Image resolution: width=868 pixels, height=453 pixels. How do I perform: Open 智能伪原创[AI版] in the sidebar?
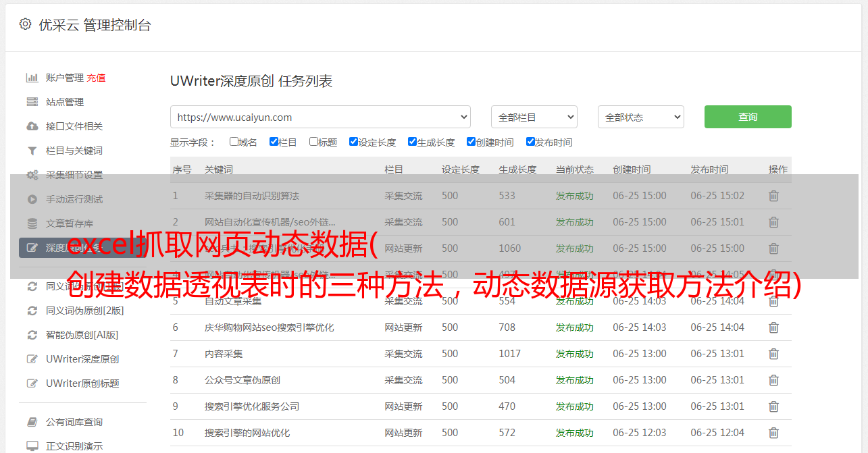[82, 335]
